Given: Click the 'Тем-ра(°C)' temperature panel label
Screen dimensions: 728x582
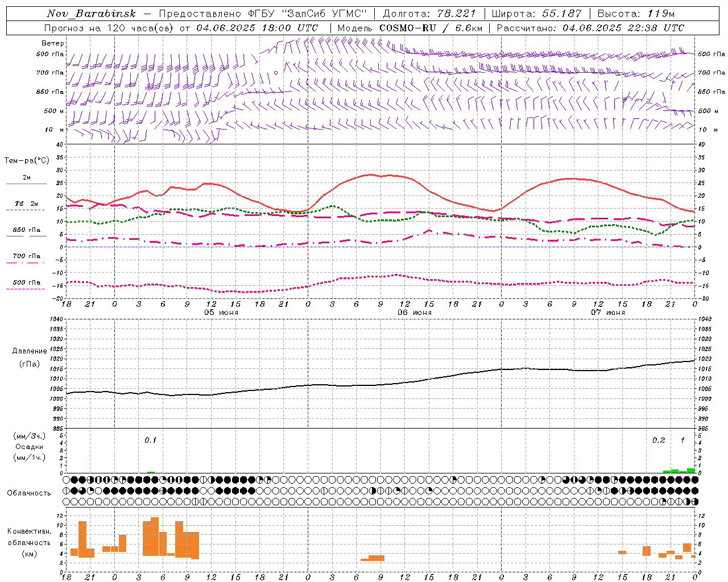Looking at the screenshot, I should point(26,161).
